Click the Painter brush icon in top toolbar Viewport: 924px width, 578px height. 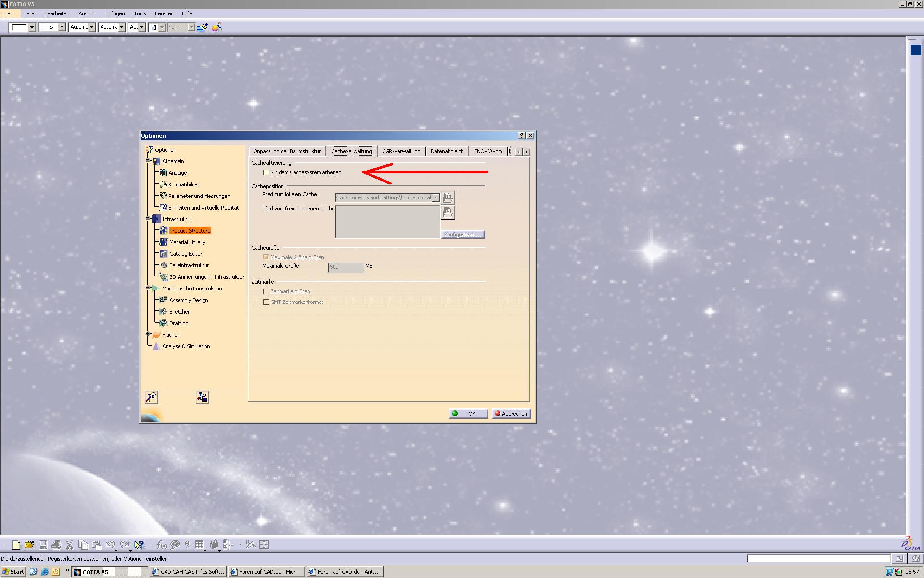(203, 27)
